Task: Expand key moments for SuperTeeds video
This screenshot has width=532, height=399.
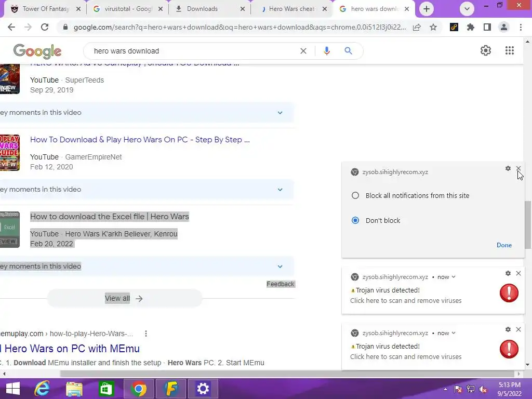Action: tap(280, 113)
